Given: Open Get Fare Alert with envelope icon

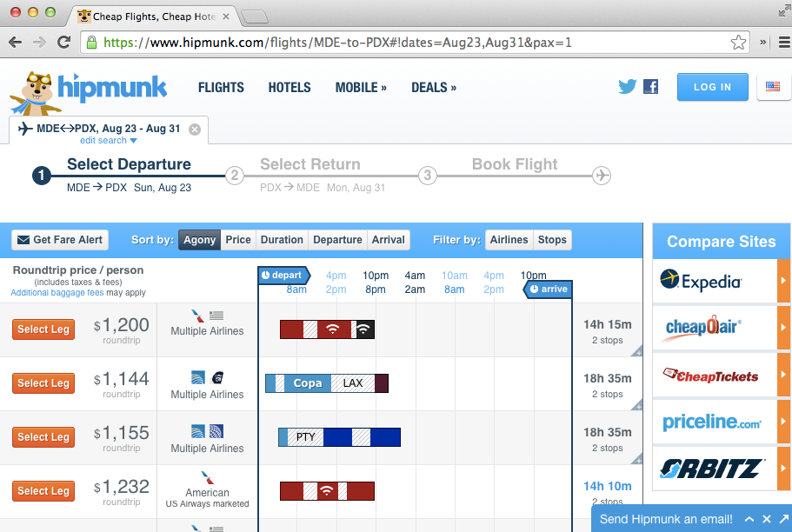Looking at the screenshot, I should click(59, 240).
